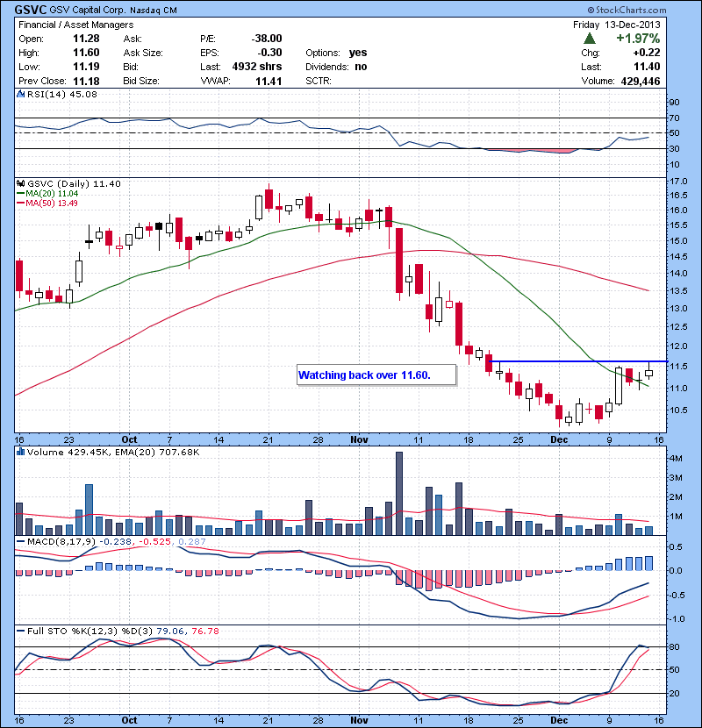Viewport: 702px width, 728px height.
Task: Click the 4M volume axis label
Action: tap(676, 458)
